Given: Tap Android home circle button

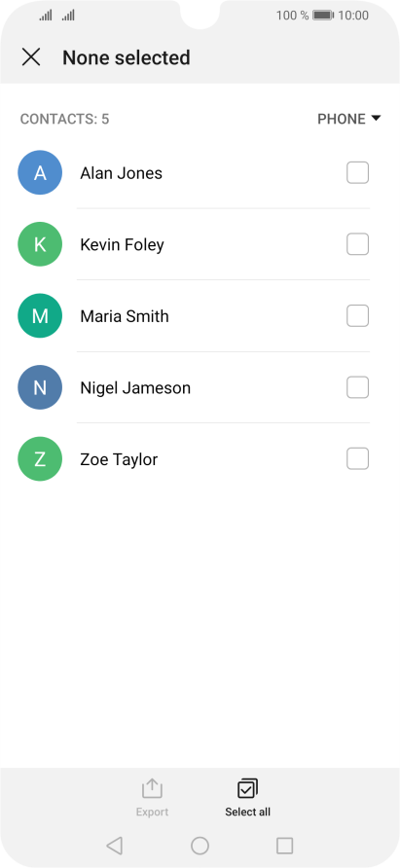Looking at the screenshot, I should click(200, 846).
